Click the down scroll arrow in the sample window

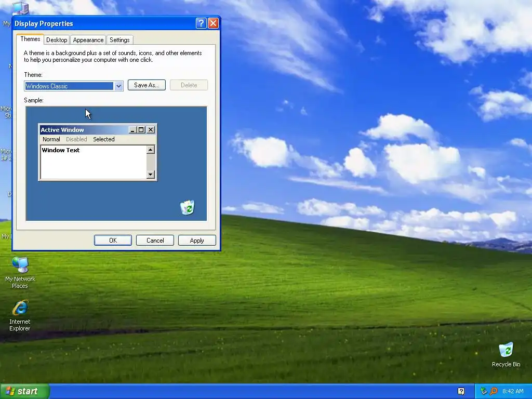(x=151, y=175)
